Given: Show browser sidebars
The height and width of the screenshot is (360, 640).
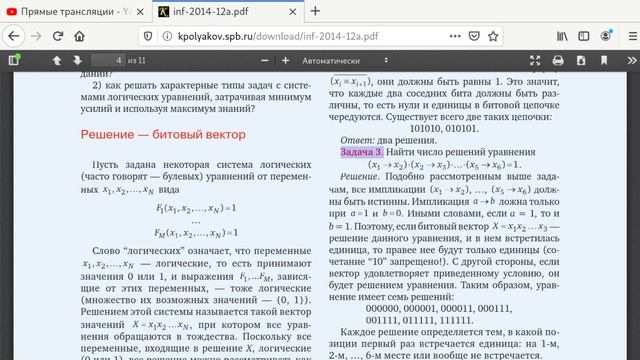Looking at the screenshot, I should [x=584, y=36].
